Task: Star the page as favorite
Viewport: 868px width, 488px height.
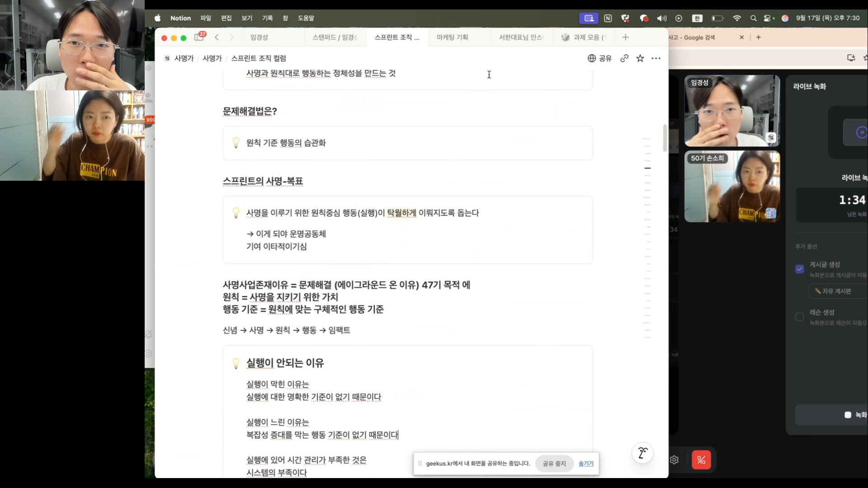Action: click(x=640, y=58)
